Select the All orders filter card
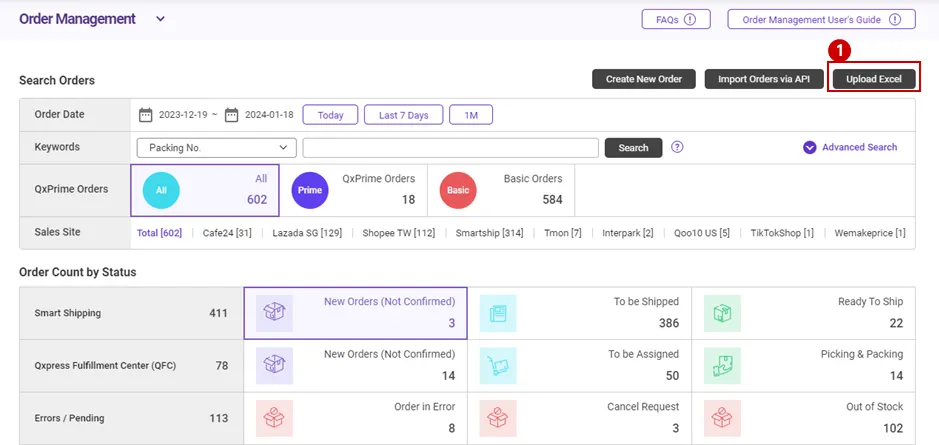The height and width of the screenshot is (445, 939). [x=205, y=190]
